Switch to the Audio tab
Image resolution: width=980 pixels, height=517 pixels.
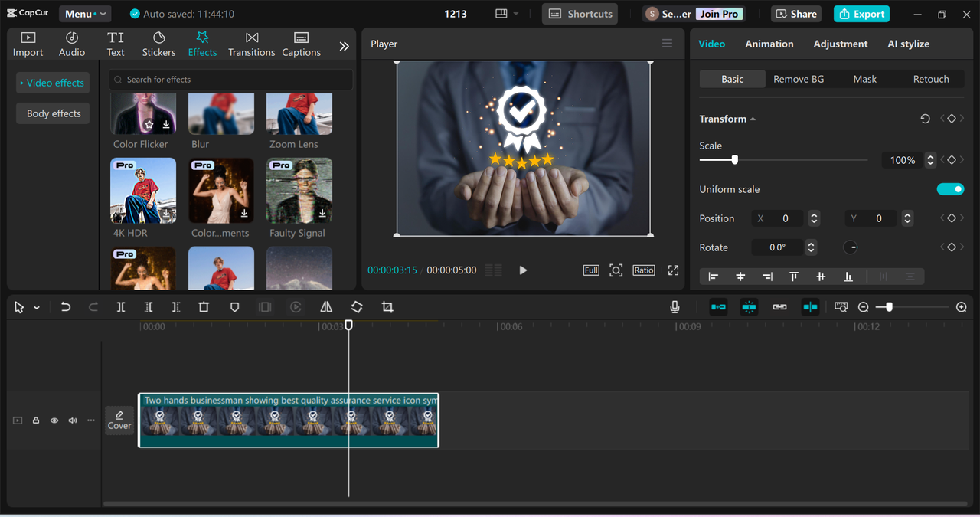[x=72, y=44]
